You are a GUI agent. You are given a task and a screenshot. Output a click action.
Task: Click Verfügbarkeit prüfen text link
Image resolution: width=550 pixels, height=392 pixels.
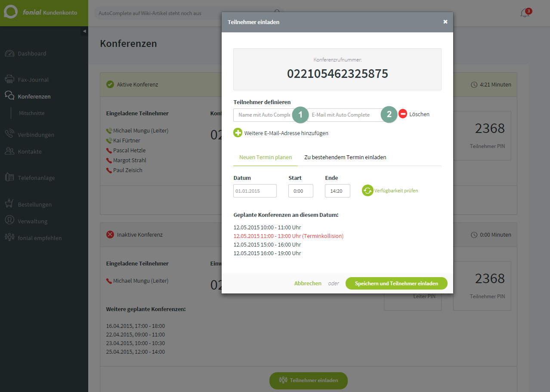click(396, 191)
